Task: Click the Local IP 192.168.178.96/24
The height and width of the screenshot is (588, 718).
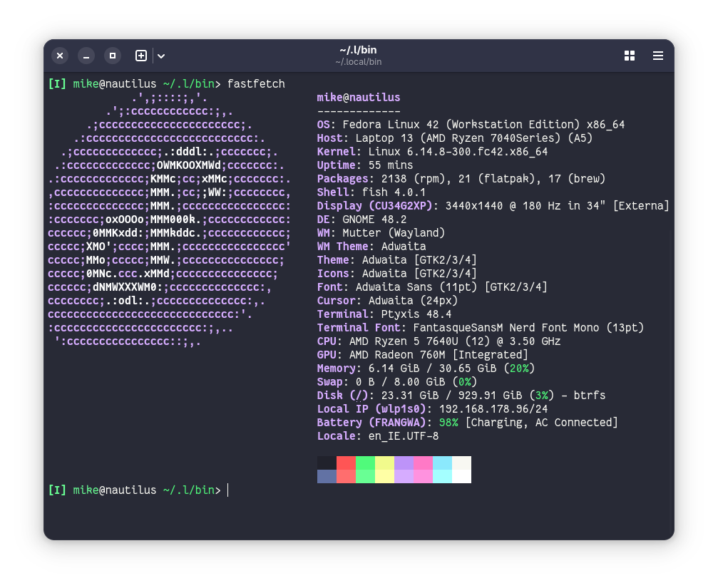Action: click(493, 409)
